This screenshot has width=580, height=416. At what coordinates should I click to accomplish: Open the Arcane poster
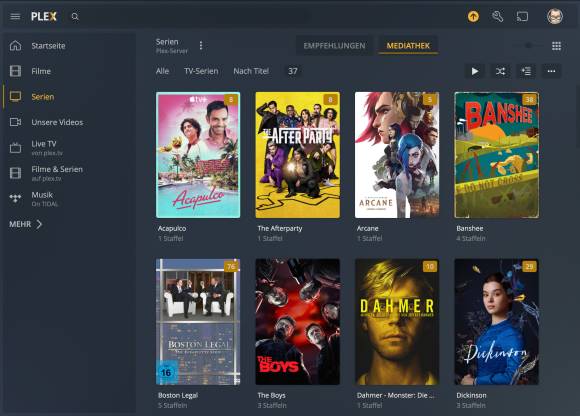[397, 155]
